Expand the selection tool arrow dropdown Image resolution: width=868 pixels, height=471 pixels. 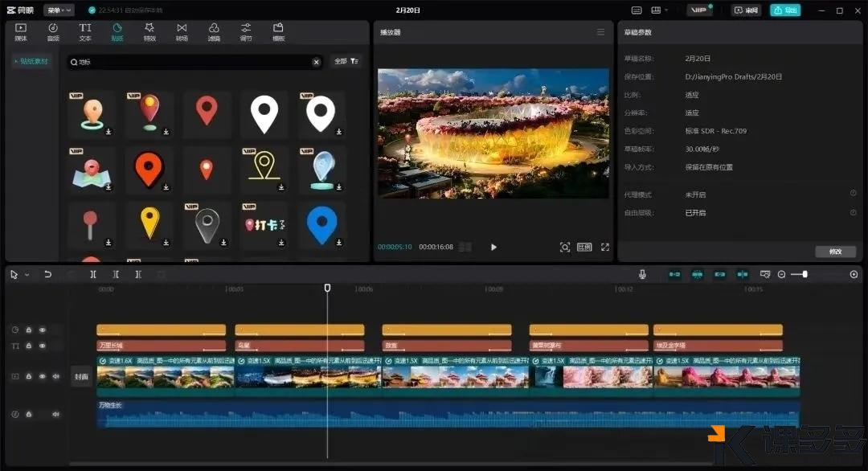click(x=27, y=275)
